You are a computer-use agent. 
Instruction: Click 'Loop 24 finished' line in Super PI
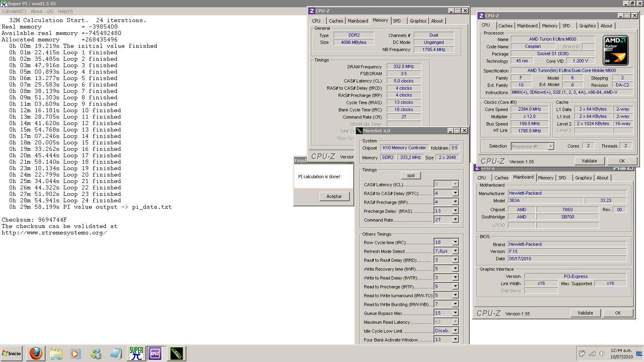pyautogui.click(x=65, y=201)
